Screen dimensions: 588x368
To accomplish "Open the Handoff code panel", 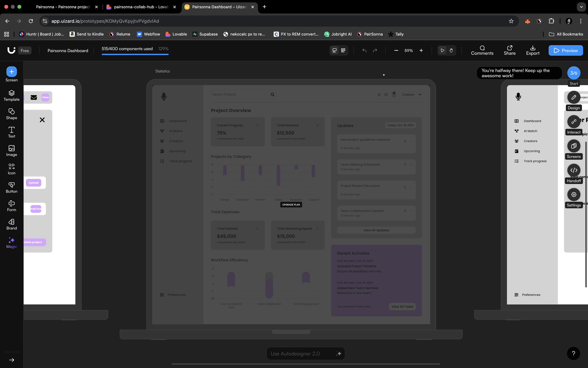I will tap(574, 170).
